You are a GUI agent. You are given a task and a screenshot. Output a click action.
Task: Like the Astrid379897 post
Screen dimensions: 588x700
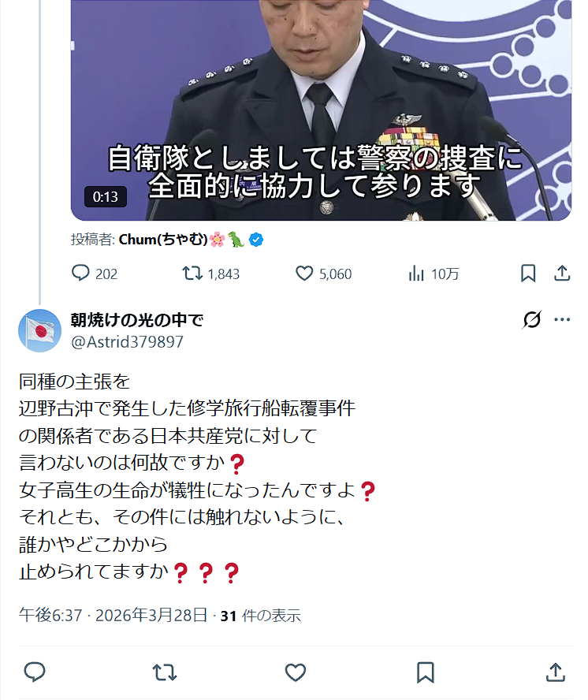click(295, 672)
